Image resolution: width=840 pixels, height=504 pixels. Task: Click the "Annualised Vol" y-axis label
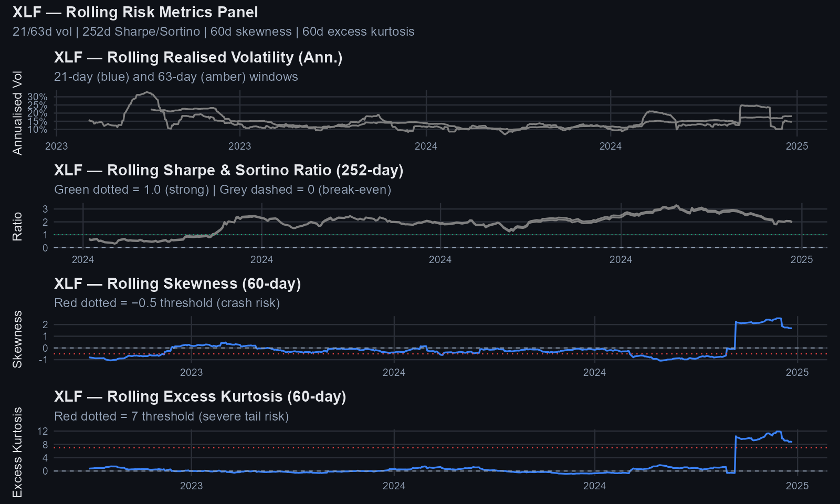17,113
